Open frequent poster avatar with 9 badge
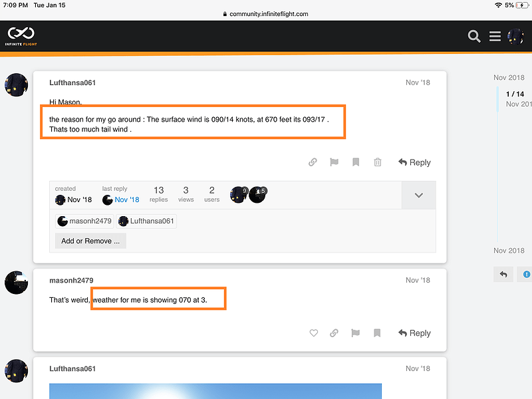Image resolution: width=532 pixels, height=399 pixels. [x=239, y=194]
